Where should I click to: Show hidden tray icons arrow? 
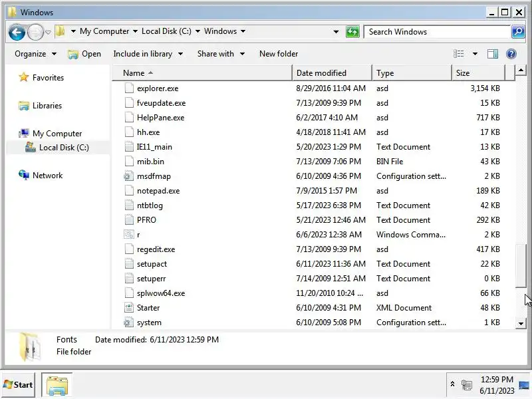452,384
